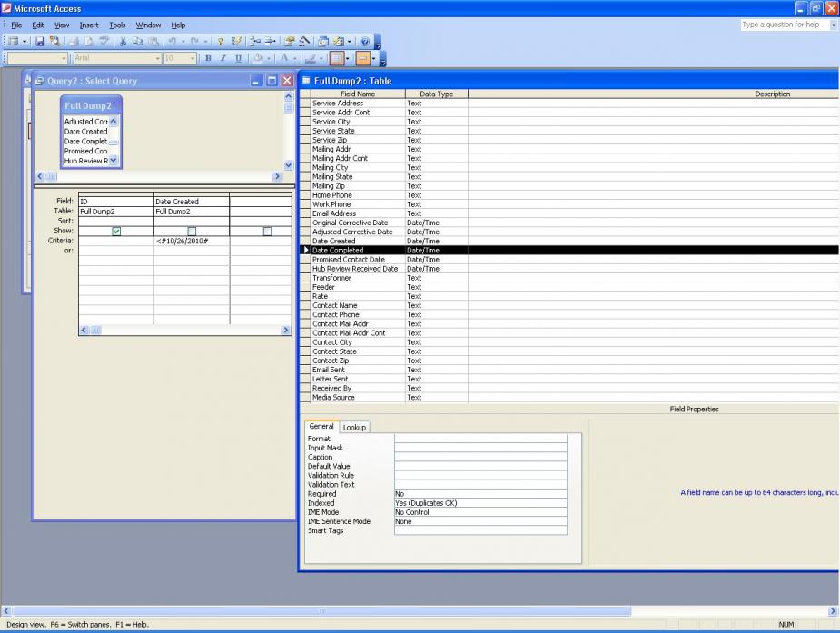Click the Type a question for help box
840x633 pixels.
coord(781,25)
